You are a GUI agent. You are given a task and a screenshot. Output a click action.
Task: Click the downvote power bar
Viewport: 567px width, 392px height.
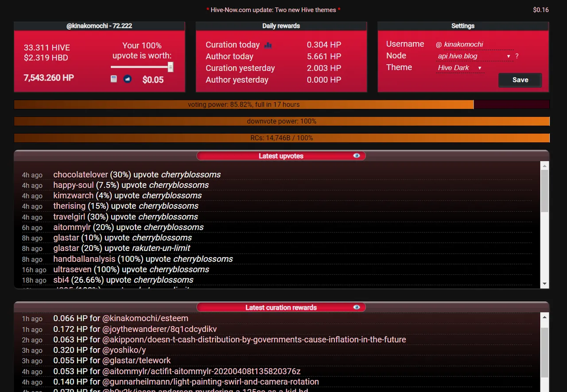pos(282,121)
